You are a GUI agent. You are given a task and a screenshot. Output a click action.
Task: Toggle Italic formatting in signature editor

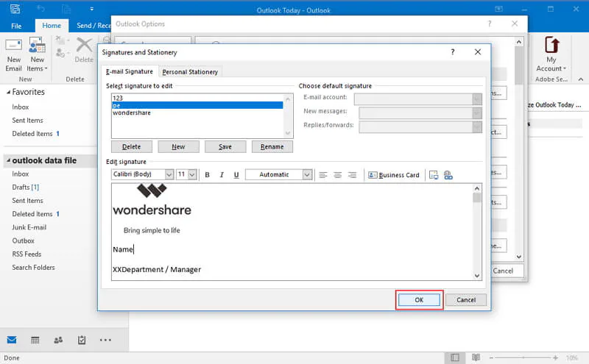[x=222, y=175]
